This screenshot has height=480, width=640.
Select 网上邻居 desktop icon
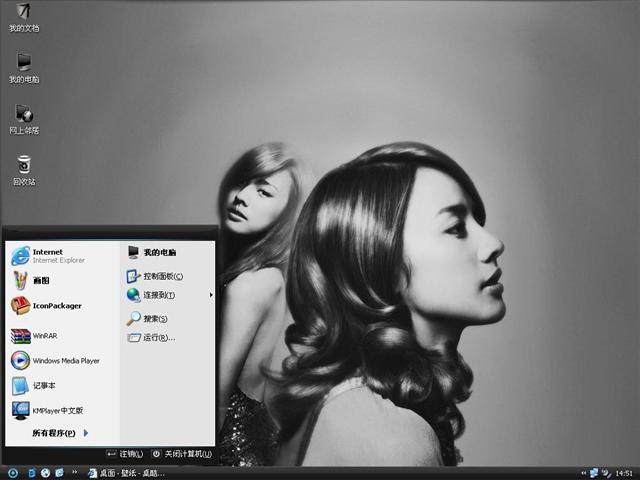[x=24, y=119]
